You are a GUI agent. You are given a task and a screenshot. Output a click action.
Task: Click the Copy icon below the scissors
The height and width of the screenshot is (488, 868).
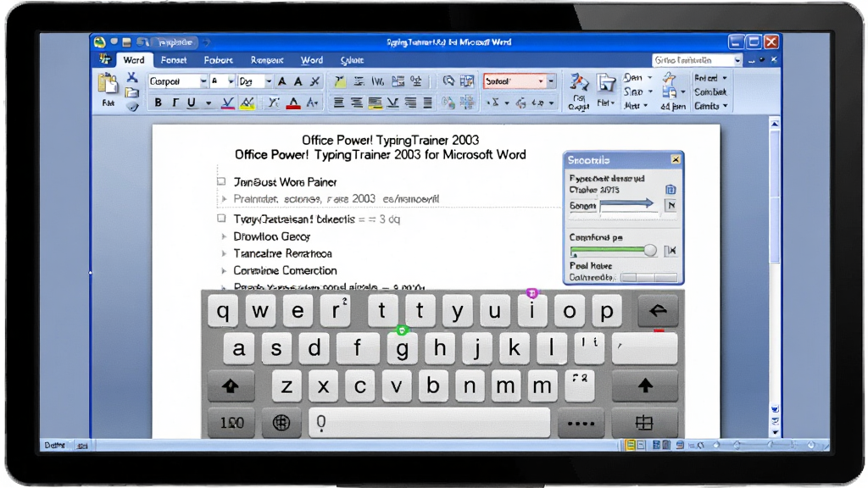point(131,92)
